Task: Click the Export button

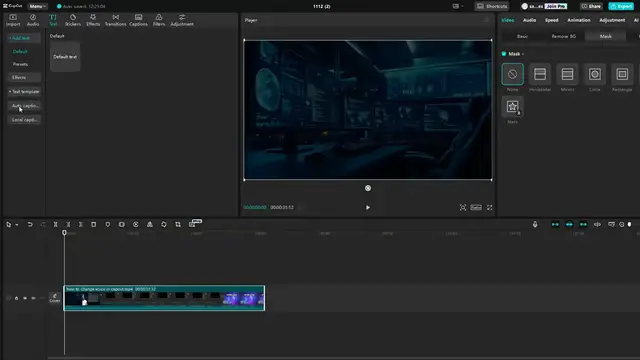Action: 621,6
